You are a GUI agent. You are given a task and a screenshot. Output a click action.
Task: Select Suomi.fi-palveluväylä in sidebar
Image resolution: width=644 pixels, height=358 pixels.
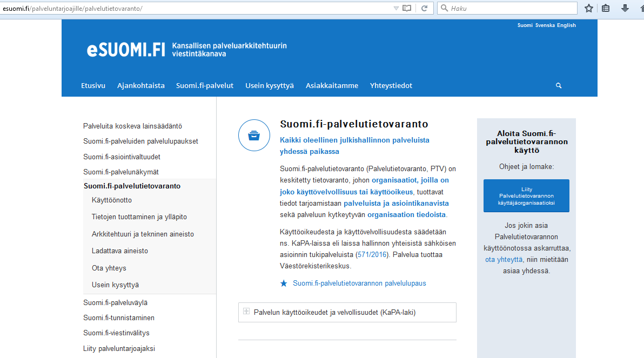[x=115, y=302]
